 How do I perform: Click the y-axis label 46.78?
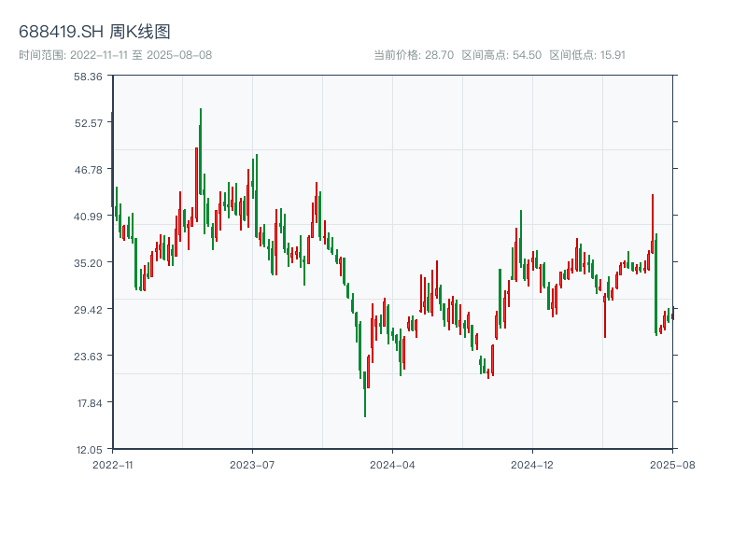[x=88, y=170]
